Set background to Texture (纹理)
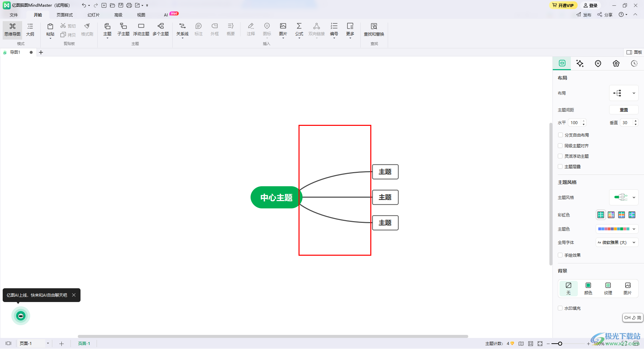 608,289
